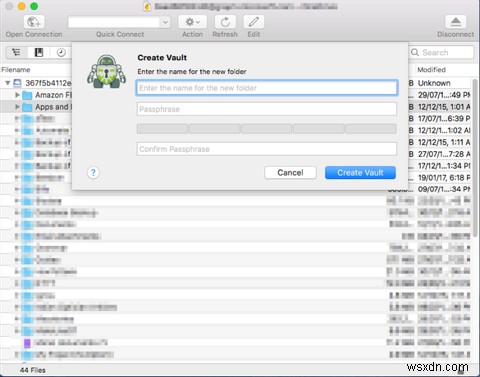Click the Passphrase field
This screenshot has width=480, height=377.
267,109
